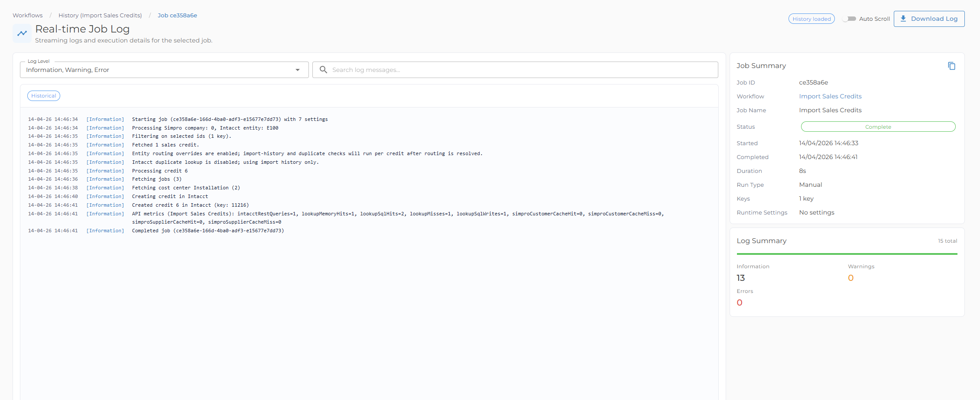This screenshot has height=400, width=980.
Task: Open Import Sales Credits workflow link
Action: 830,96
